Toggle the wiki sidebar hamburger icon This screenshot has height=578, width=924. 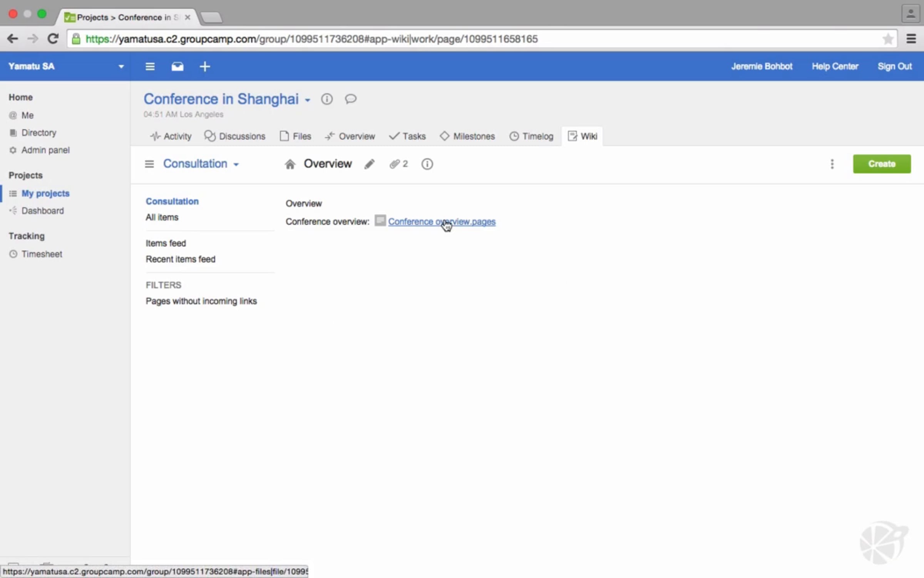click(x=149, y=164)
